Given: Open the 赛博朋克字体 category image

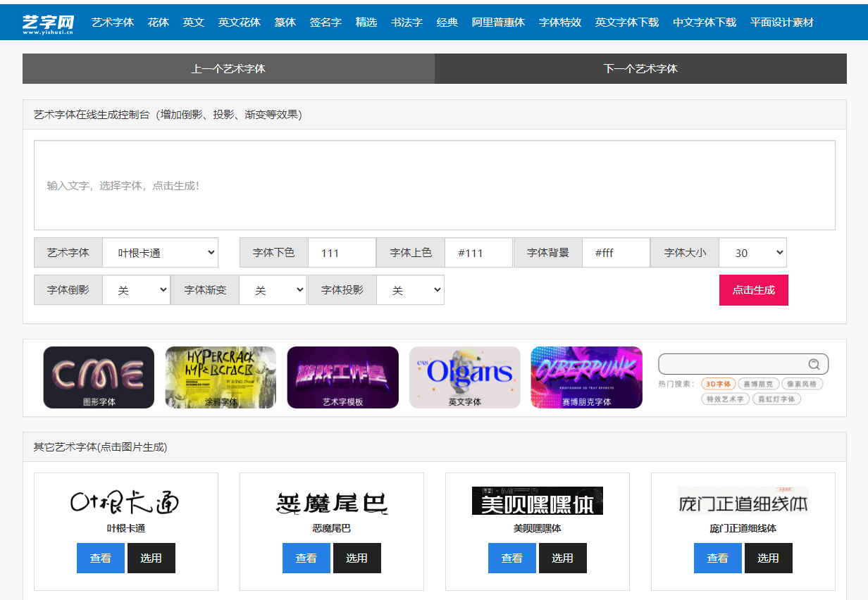Looking at the screenshot, I should pyautogui.click(x=586, y=377).
